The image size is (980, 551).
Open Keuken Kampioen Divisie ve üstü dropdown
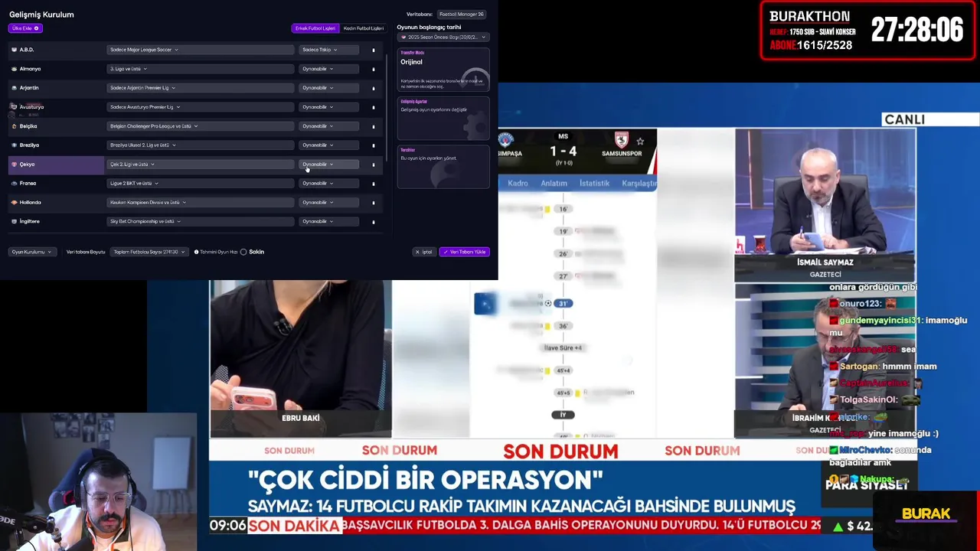tap(199, 202)
